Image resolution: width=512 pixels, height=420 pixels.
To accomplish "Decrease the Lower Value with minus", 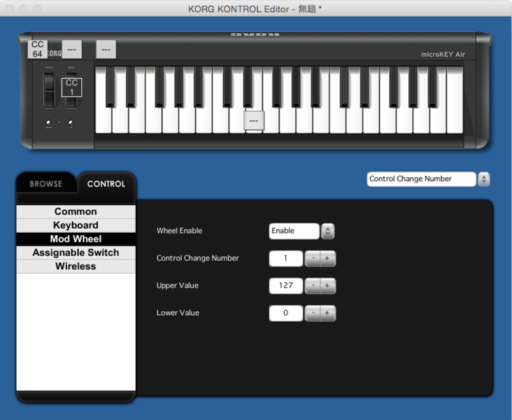I will (313, 313).
